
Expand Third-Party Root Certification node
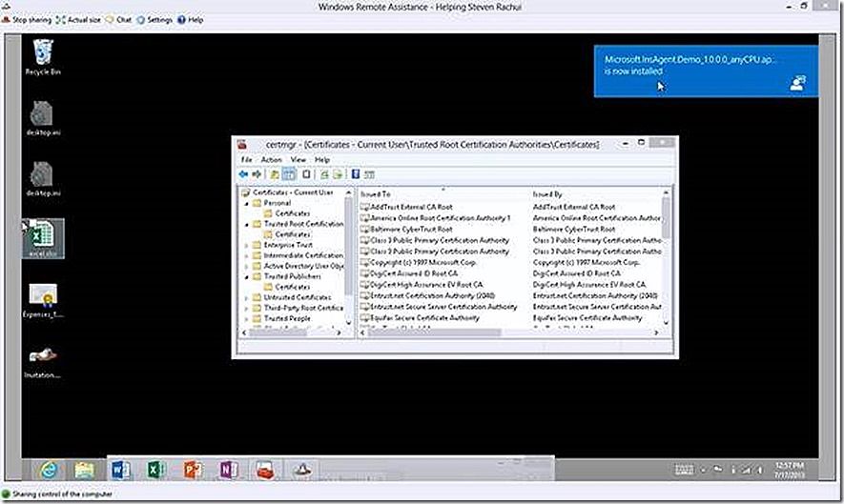(x=247, y=308)
